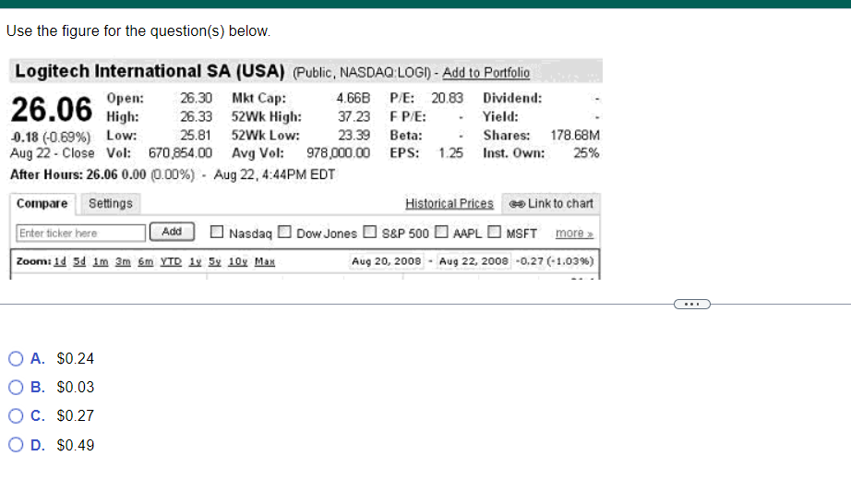Click the High value 26.33
851x504 pixels.
coord(196,116)
